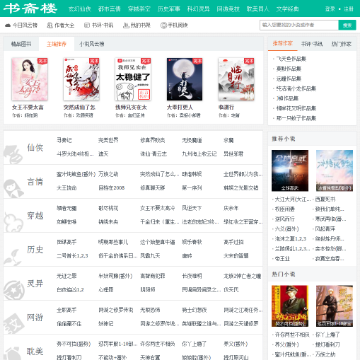
Task: Click the 我的书架 bookshelf icon
Action: pos(126,25)
